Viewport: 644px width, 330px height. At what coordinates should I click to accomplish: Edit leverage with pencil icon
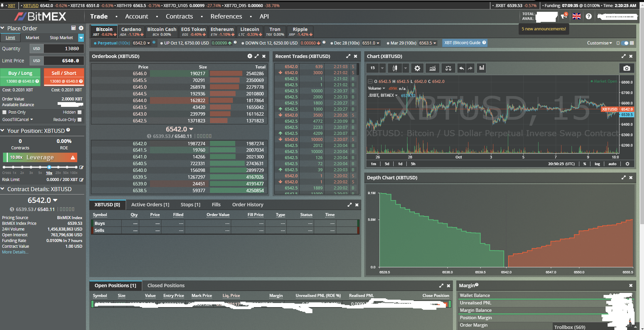point(81,167)
